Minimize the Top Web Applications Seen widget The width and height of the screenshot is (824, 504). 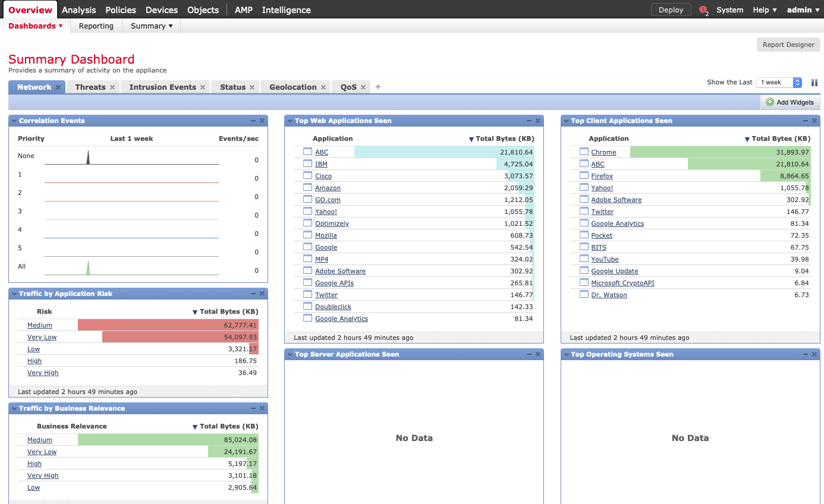(529, 121)
